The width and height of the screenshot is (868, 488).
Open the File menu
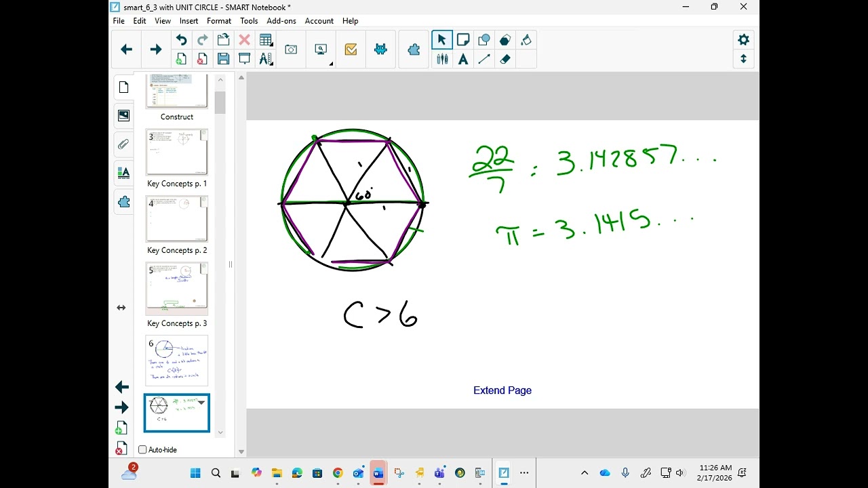tap(119, 21)
